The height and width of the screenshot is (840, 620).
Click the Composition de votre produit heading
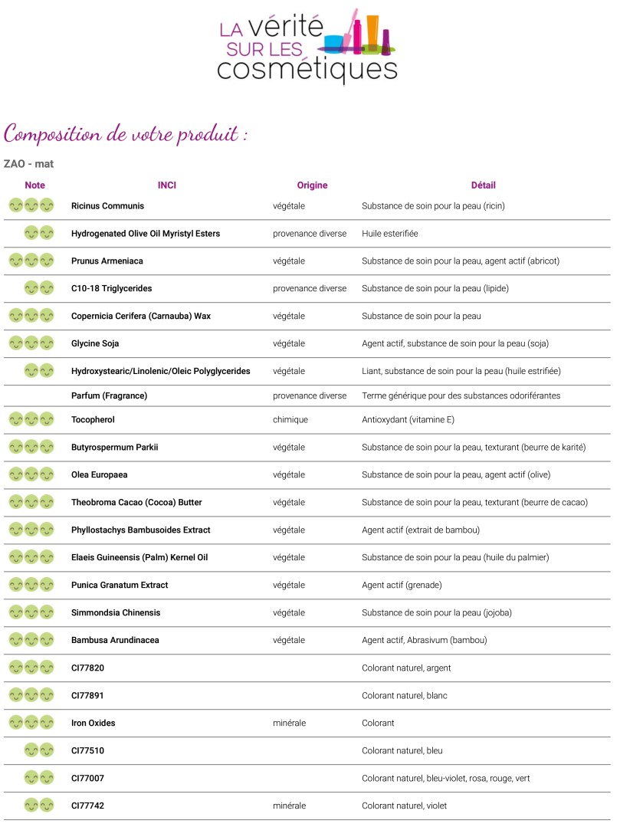coord(126,134)
